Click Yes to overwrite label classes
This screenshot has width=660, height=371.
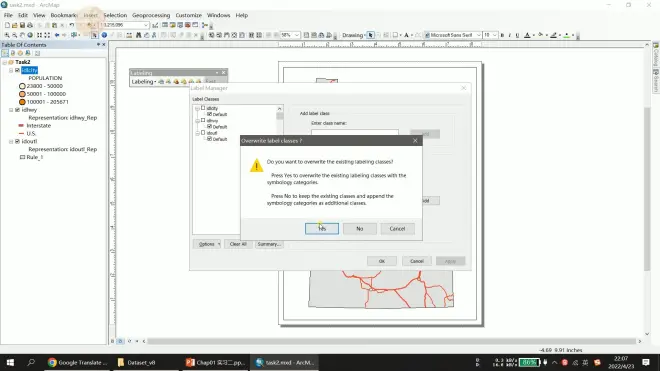322,229
